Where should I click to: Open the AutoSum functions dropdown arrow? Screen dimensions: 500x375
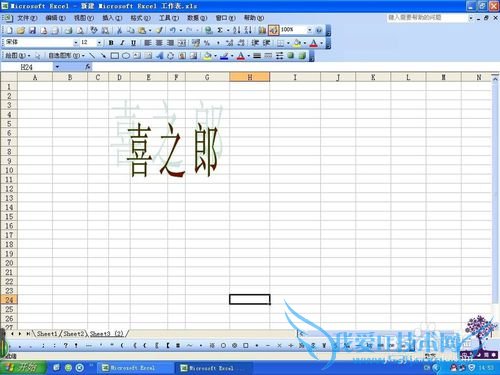[x=228, y=30]
